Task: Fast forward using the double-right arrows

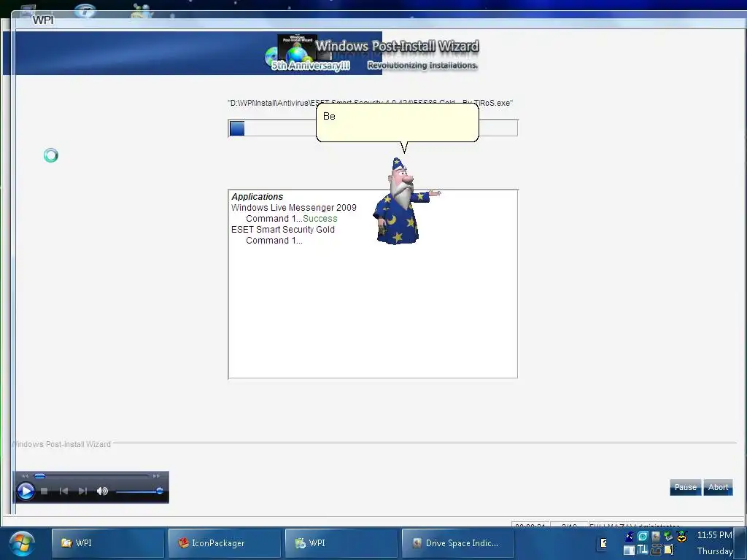Action: 156,475
